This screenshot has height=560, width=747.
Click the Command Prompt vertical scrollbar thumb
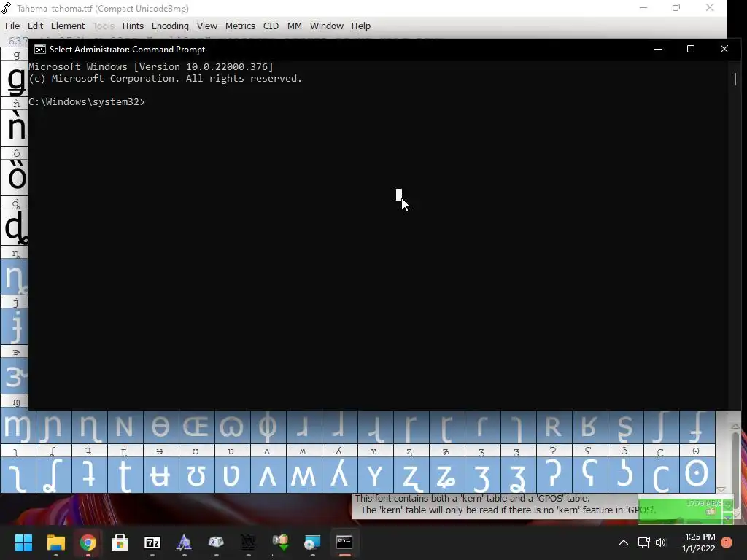735,79
